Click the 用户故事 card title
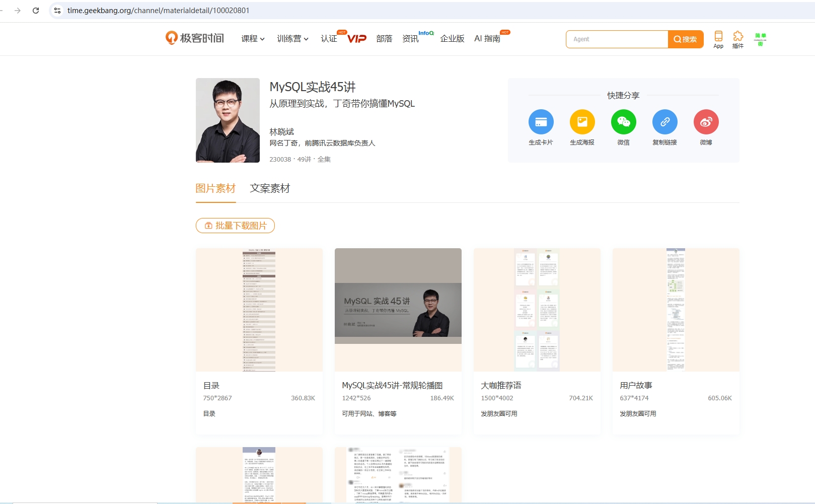815x504 pixels. point(636,386)
